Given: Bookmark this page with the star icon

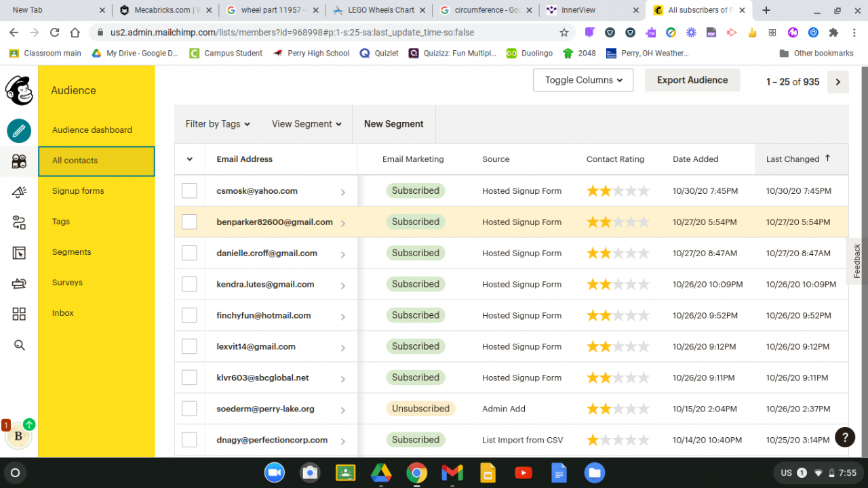Looking at the screenshot, I should (x=564, y=33).
